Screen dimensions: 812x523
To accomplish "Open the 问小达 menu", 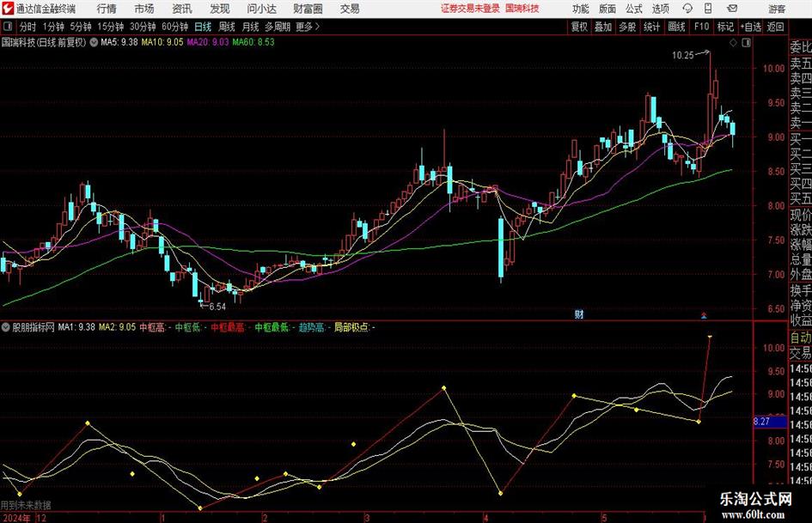I will (261, 9).
